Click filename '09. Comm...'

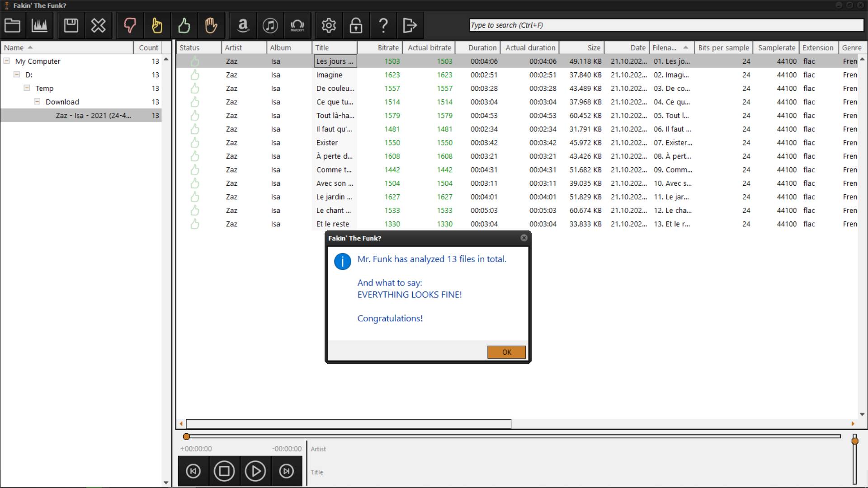click(x=673, y=169)
